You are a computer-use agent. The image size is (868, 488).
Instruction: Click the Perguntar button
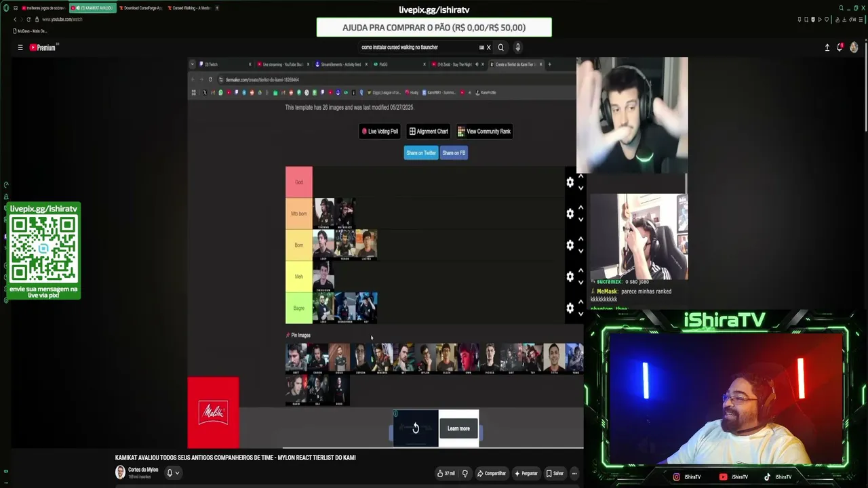(x=526, y=474)
